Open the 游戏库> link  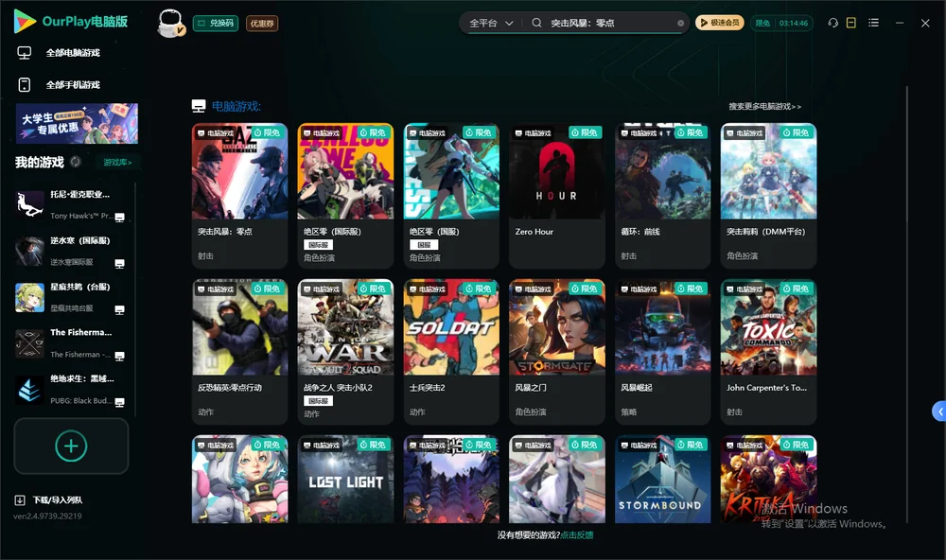point(117,163)
